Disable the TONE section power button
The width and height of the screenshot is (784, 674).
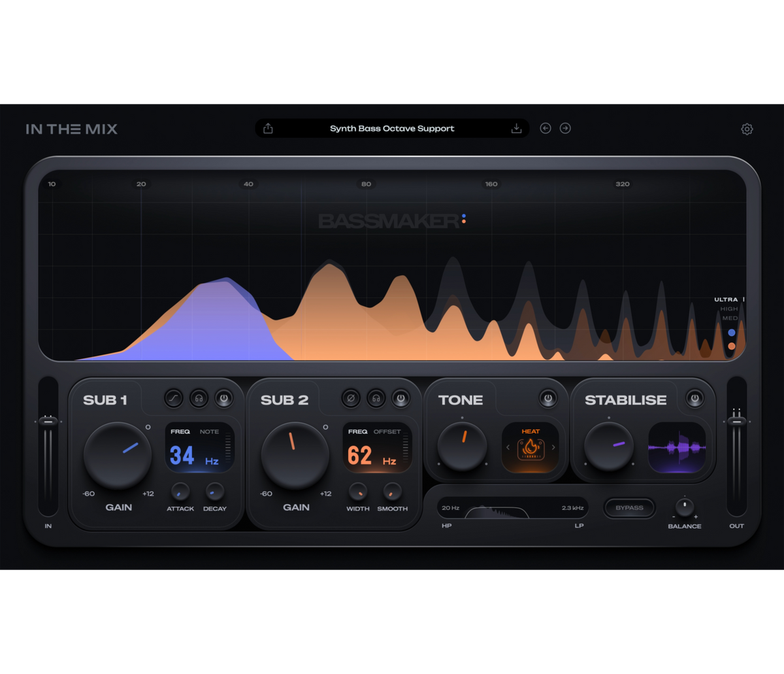547,397
